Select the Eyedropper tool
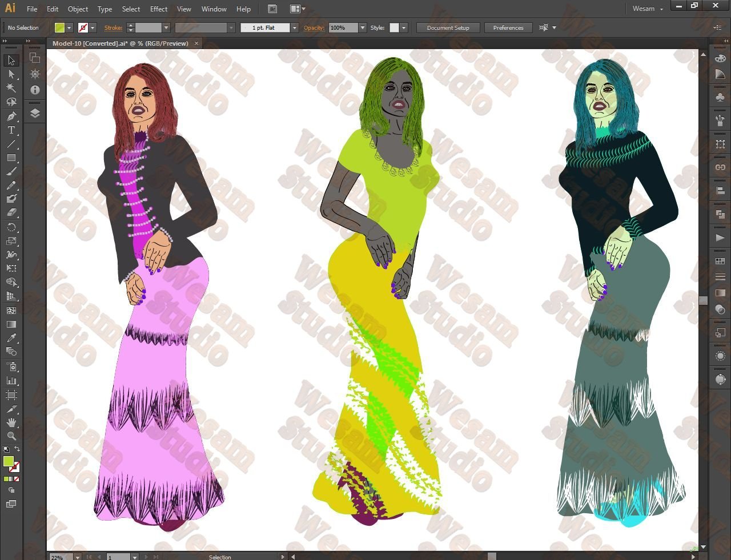The image size is (731, 560). coord(11,338)
